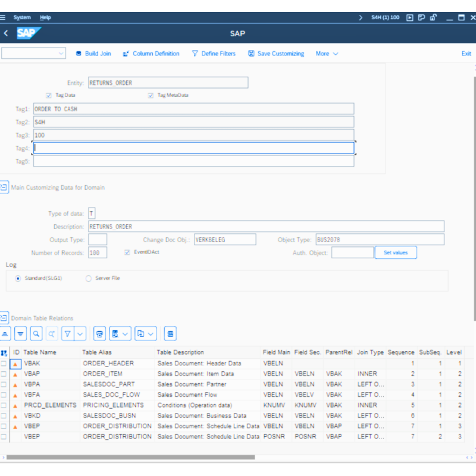The width and height of the screenshot is (476, 476).
Task: Open the More dropdown menu
Action: pyautogui.click(x=327, y=54)
